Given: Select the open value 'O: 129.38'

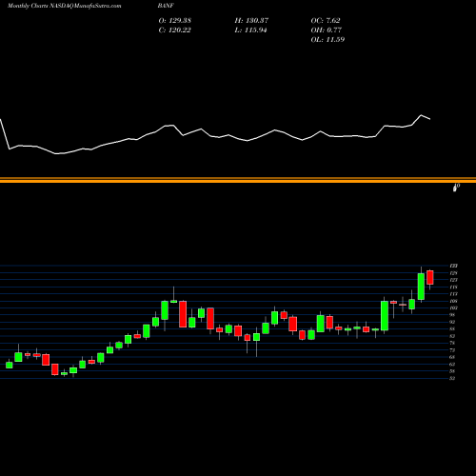Looking at the screenshot, I should tap(175, 21).
